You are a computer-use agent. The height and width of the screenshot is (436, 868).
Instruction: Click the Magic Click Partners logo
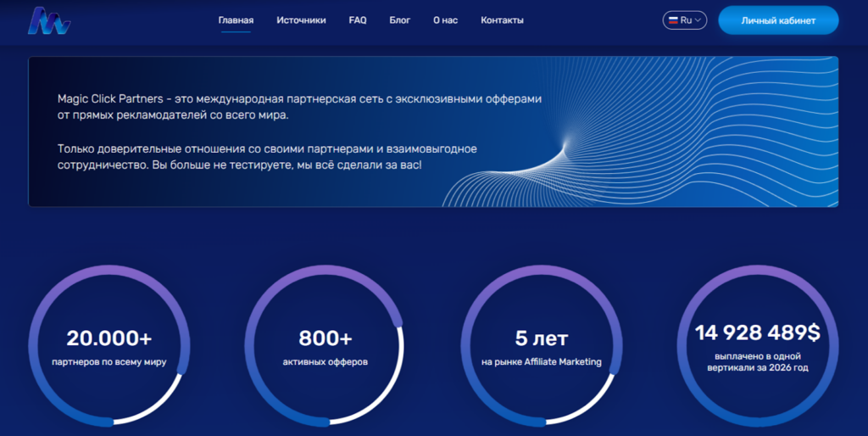tap(48, 20)
